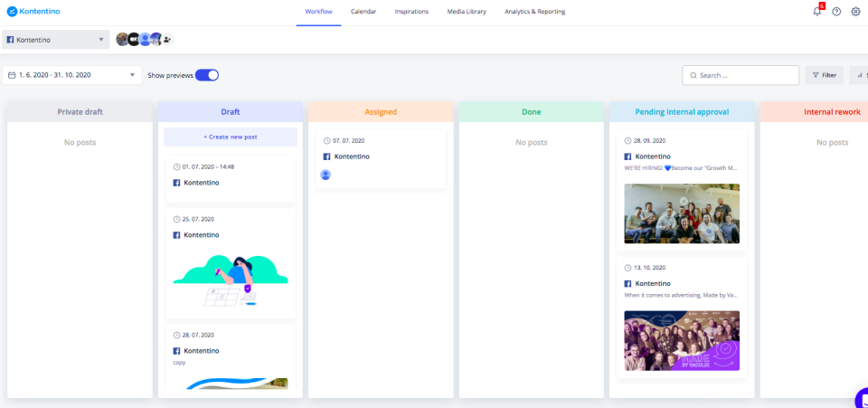Click the Facebook icon on the 13. 10. 2020 card
This screenshot has width=868, height=408.
[627, 283]
